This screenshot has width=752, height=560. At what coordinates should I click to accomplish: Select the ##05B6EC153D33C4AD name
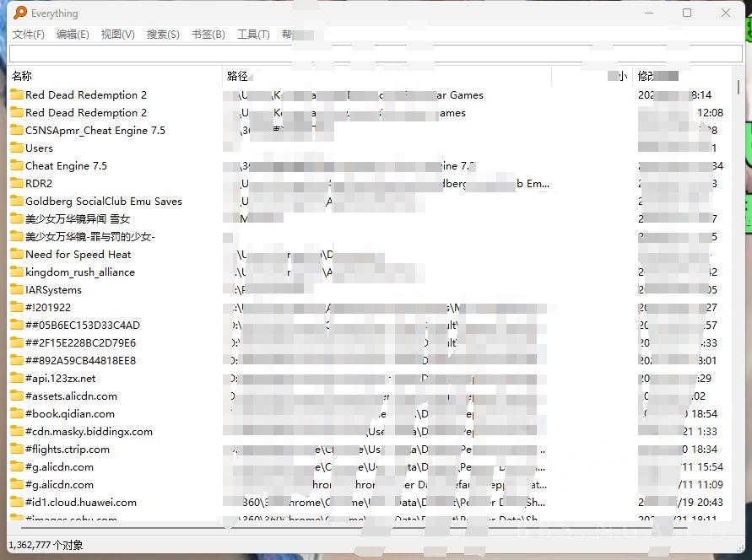[83, 326]
